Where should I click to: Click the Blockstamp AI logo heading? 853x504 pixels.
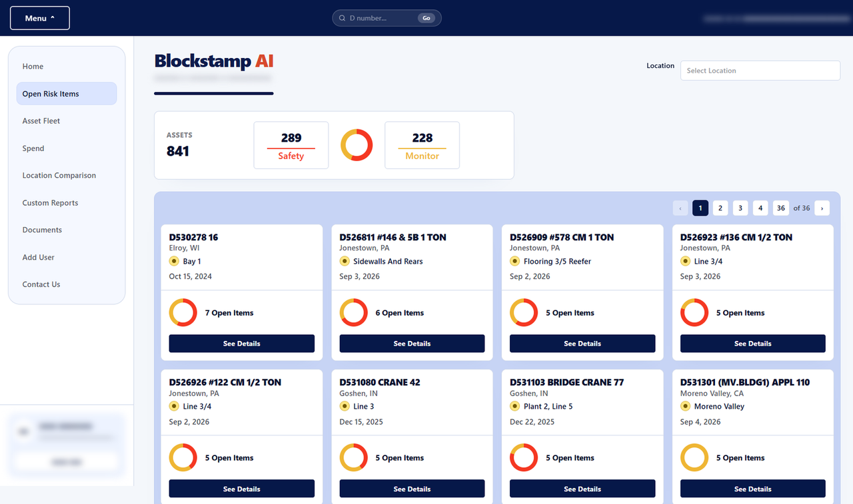pyautogui.click(x=214, y=61)
